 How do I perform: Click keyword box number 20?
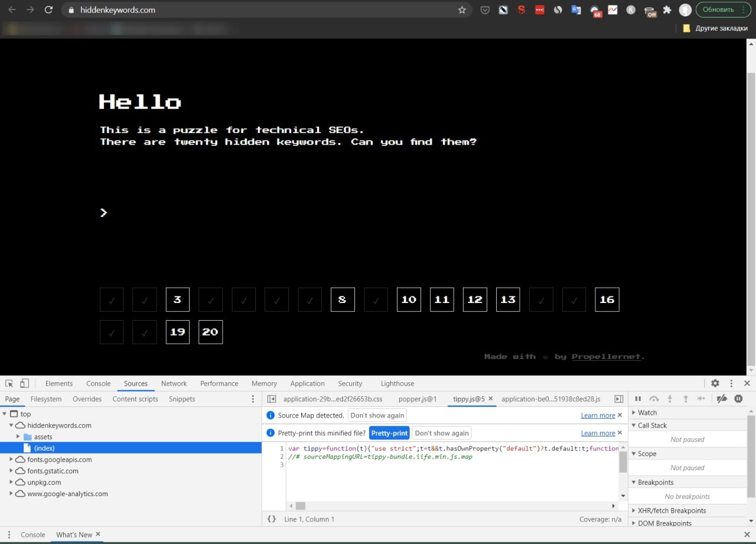coord(210,332)
